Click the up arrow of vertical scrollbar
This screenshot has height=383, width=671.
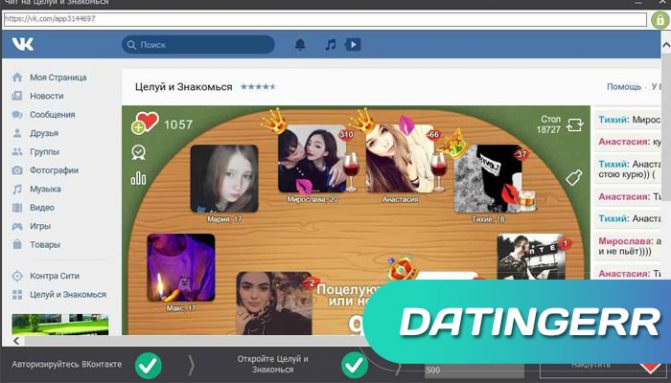click(666, 45)
